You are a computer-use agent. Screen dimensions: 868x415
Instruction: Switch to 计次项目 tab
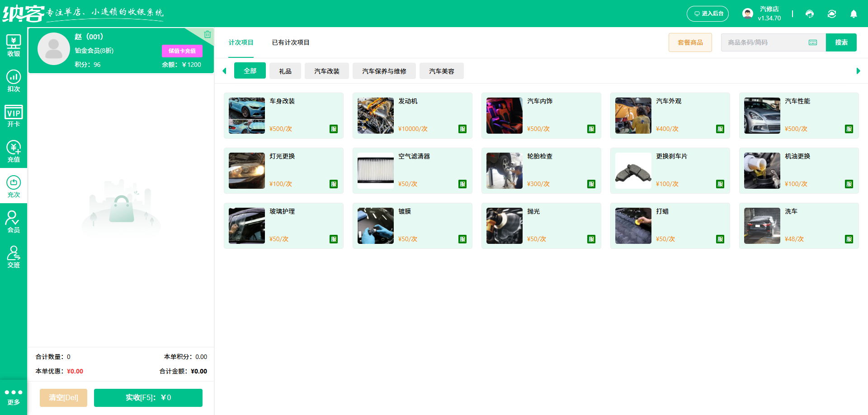241,42
